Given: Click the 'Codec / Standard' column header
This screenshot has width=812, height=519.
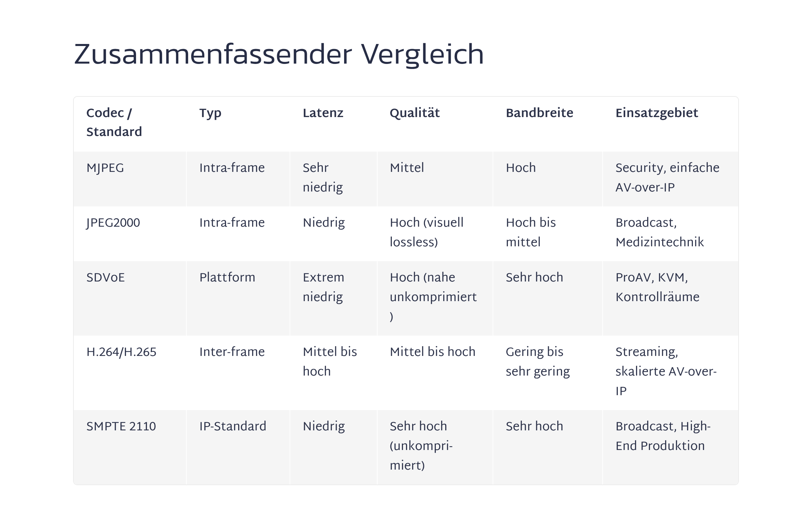Looking at the screenshot, I should pyautogui.click(x=114, y=122).
